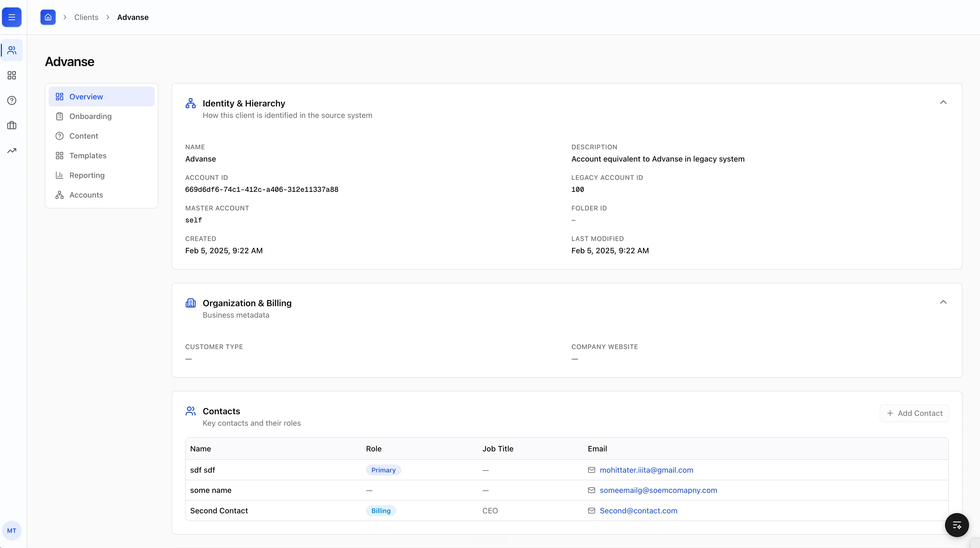Viewport: 980px width, 548px height.
Task: Click the Job Title column header
Action: point(498,449)
